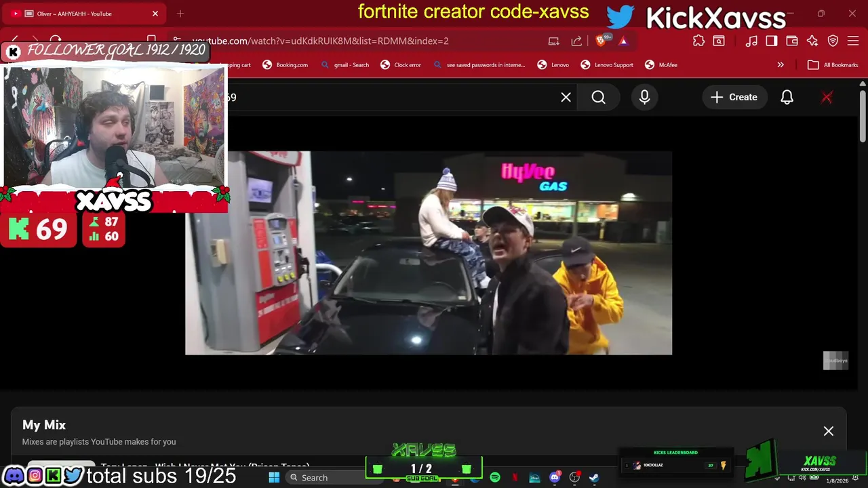Open Spotify from the taskbar
Screen dimensions: 868x488
(495, 477)
